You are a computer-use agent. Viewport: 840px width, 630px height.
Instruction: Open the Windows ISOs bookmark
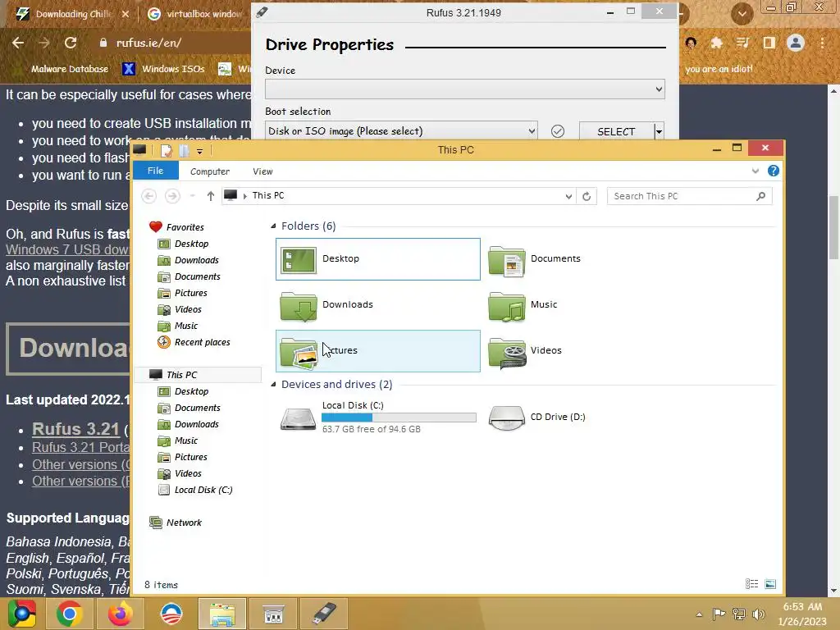pos(163,69)
